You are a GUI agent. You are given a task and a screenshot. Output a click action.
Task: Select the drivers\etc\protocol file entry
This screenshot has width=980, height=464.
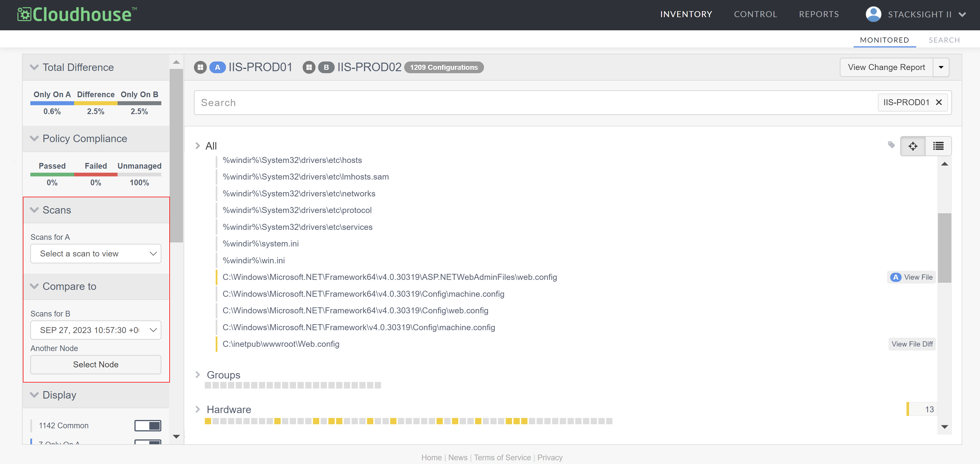(297, 210)
